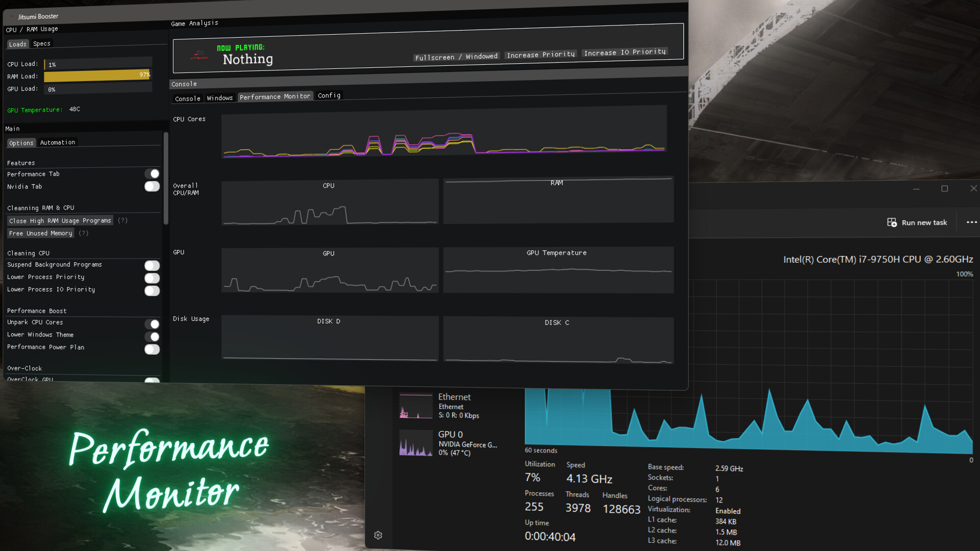Click the Increase Priority button
This screenshot has height=551, width=980.
[x=540, y=55]
